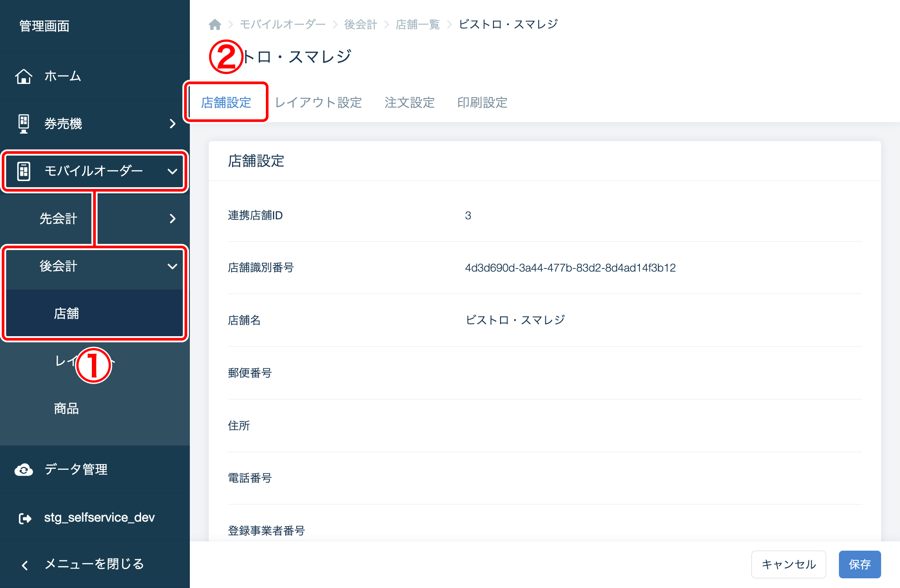900x588 pixels.
Task: Click the Home house icon in sidebar
Action: [24, 76]
